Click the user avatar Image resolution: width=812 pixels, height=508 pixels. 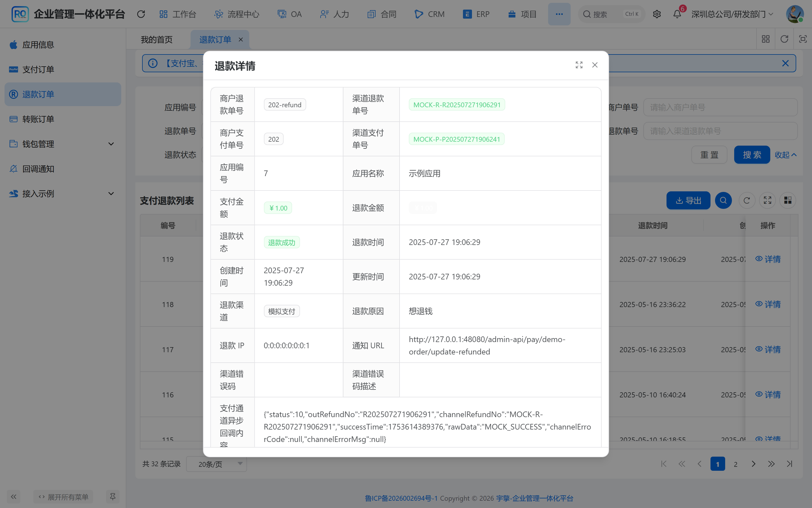(x=795, y=14)
